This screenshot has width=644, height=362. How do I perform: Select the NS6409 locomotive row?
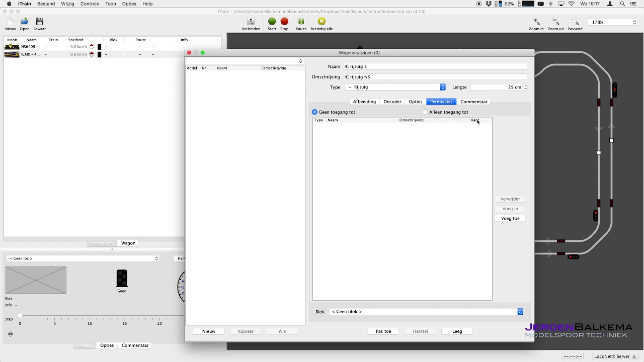pos(112,47)
